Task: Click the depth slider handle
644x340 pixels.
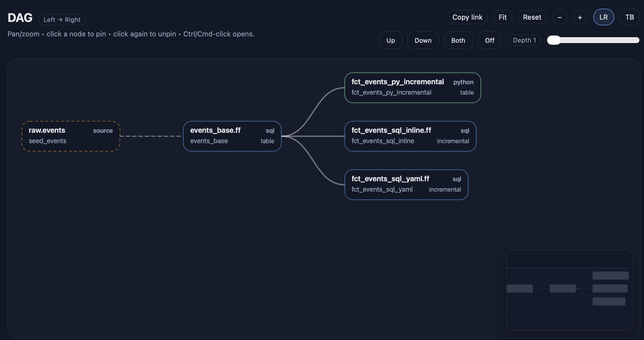Action: (554, 40)
